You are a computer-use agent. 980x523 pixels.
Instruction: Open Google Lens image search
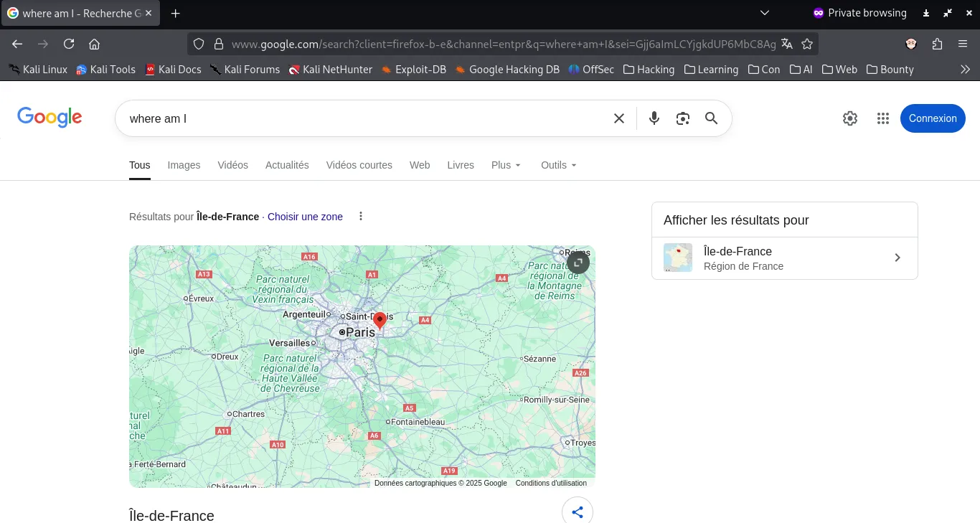[682, 118]
